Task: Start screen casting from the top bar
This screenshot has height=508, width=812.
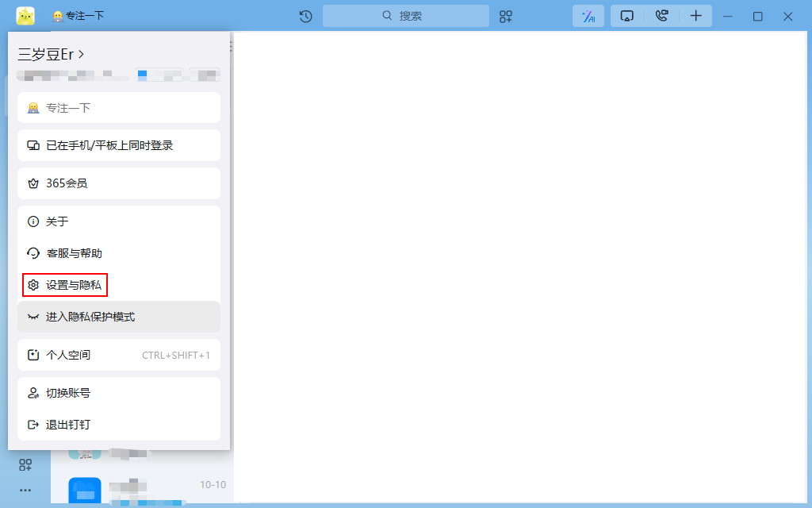Action: [627, 16]
